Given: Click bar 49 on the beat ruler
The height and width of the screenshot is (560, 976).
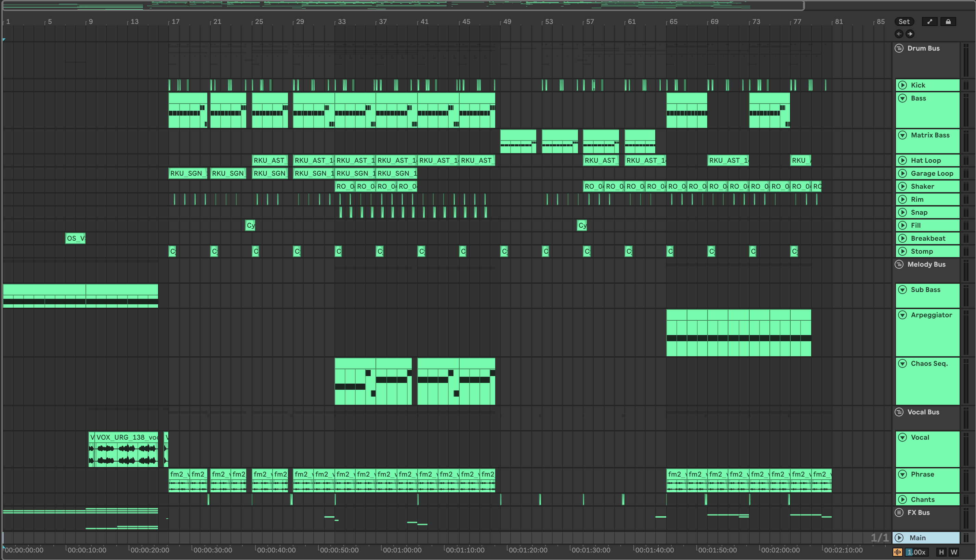Looking at the screenshot, I should coord(507,22).
